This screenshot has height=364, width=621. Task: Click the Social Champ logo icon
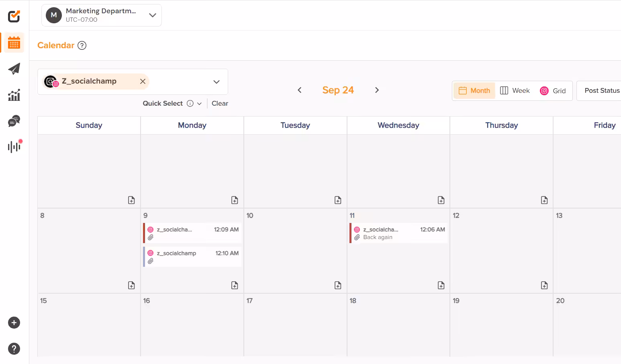14,16
